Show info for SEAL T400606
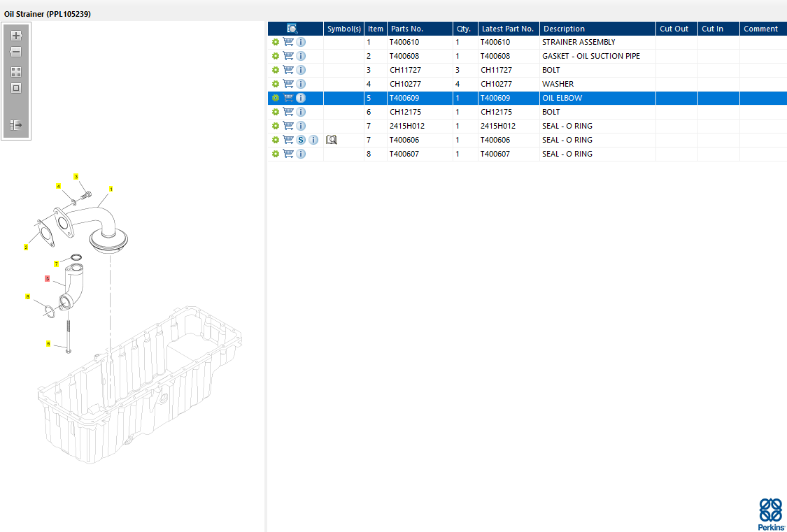 coord(313,140)
